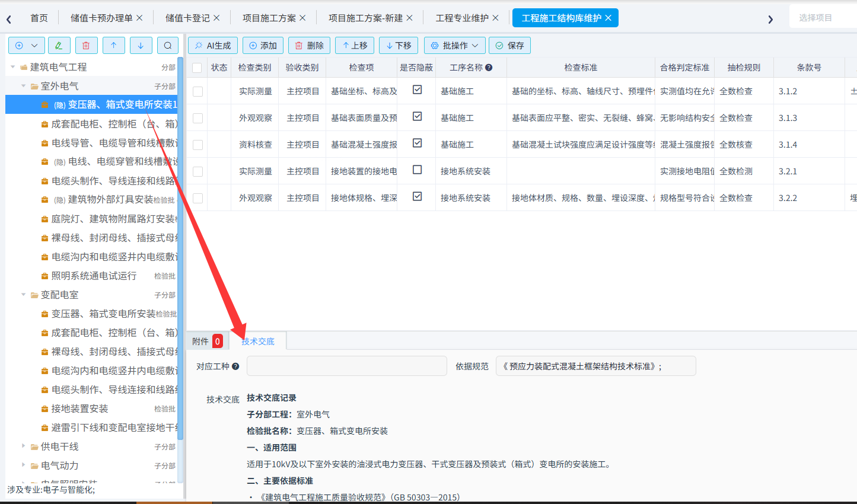Click the 对应工种 input field

347,366
